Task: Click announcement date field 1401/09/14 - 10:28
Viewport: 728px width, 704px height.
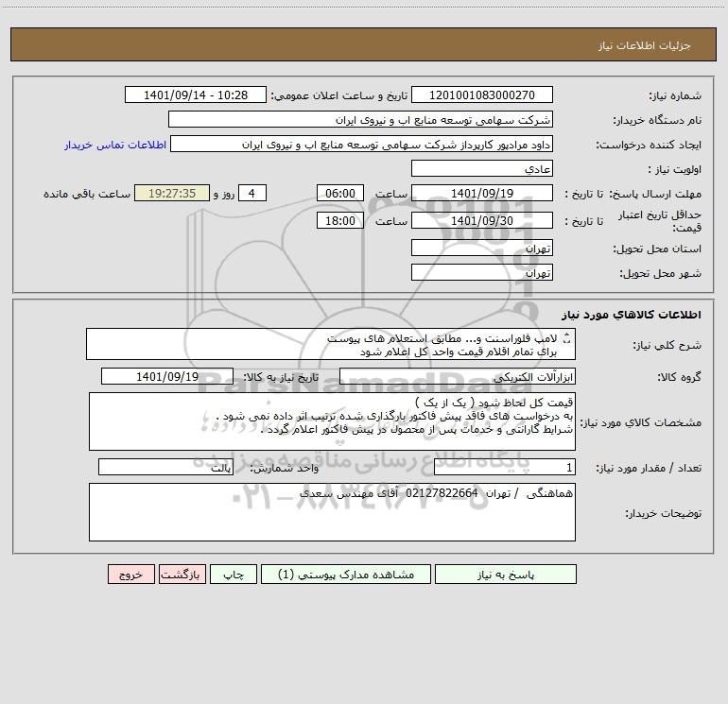Action: point(196,94)
